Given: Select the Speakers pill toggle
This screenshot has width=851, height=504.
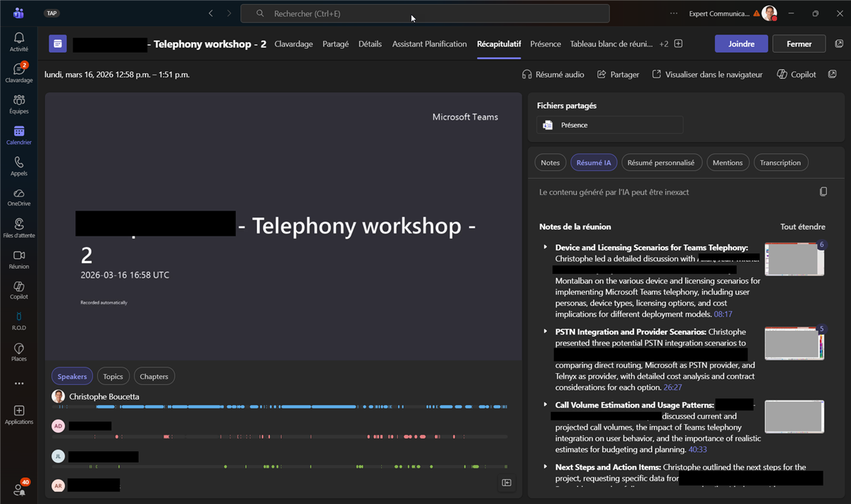Looking at the screenshot, I should tap(72, 377).
